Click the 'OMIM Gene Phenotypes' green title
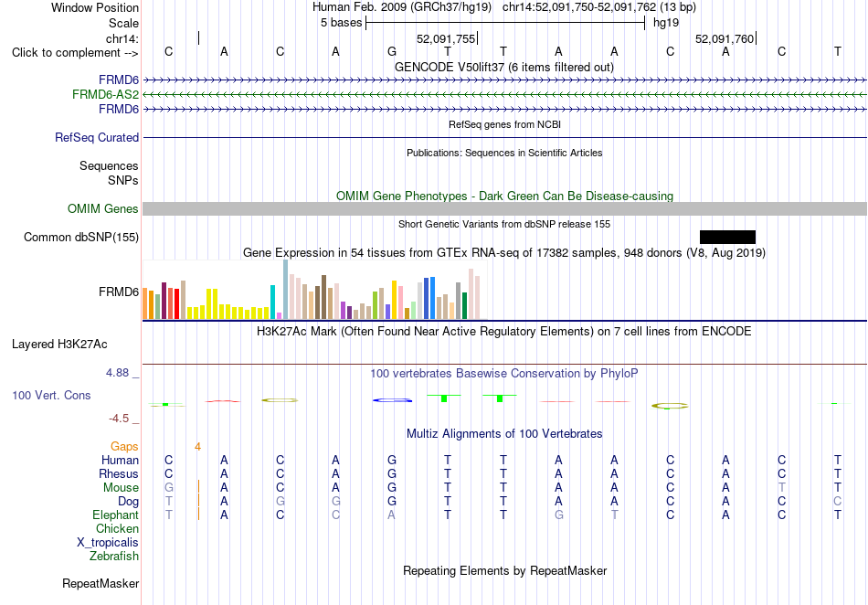Screen dimensions: 868x605 505,196
